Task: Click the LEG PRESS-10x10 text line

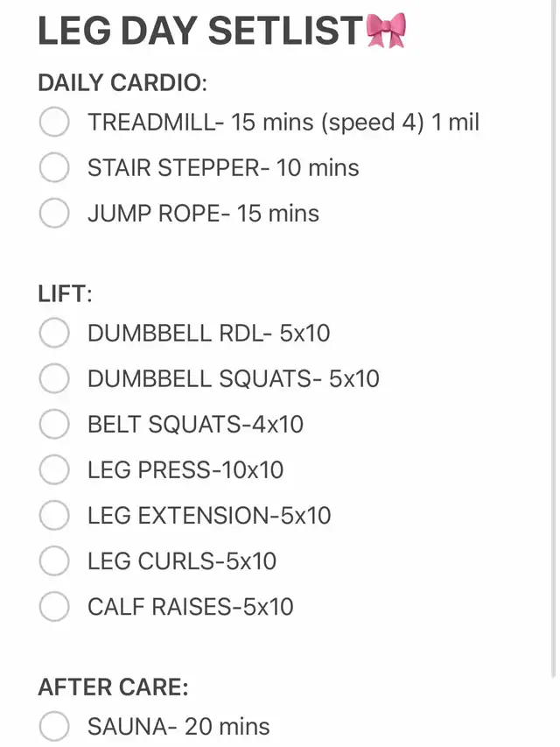Action: 185,470
